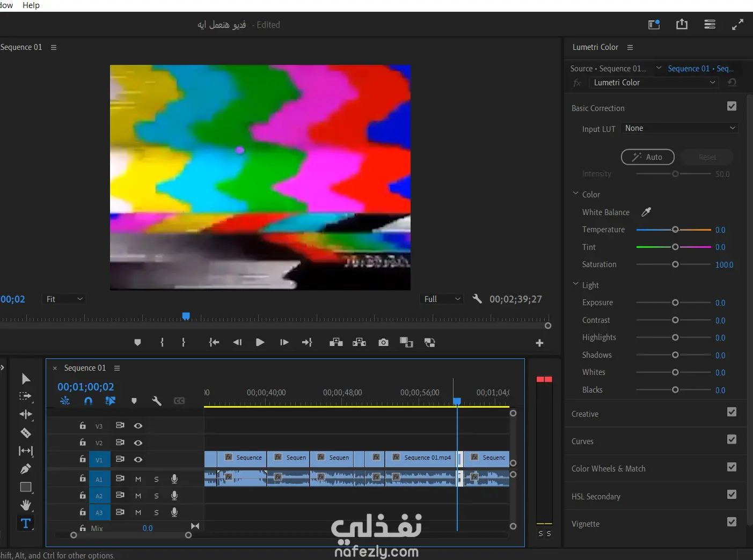Screen dimensions: 753x560
Task: Toggle Snap in Timeline magnet icon
Action: [88, 401]
